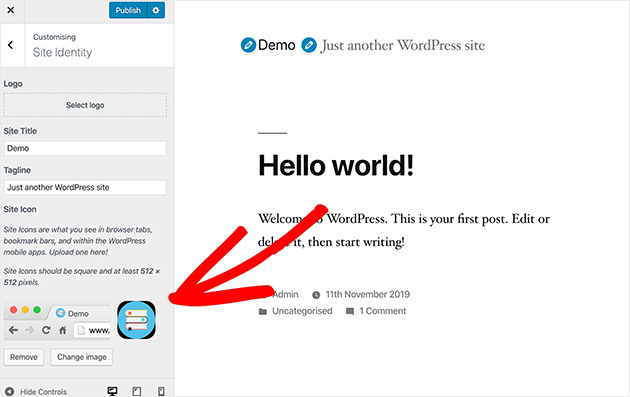Open the Uncategorised category link
Image resolution: width=630 pixels, height=397 pixels.
click(x=302, y=311)
